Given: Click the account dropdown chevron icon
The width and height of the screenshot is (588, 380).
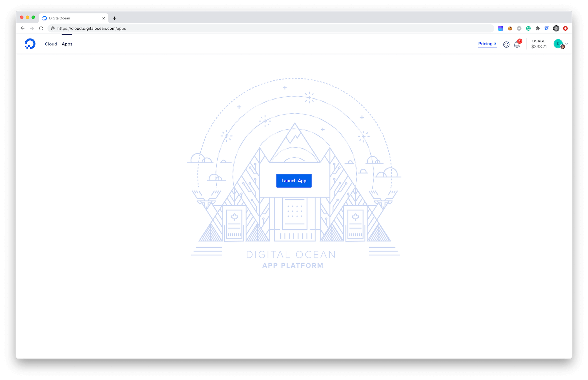Looking at the screenshot, I should (x=567, y=43).
